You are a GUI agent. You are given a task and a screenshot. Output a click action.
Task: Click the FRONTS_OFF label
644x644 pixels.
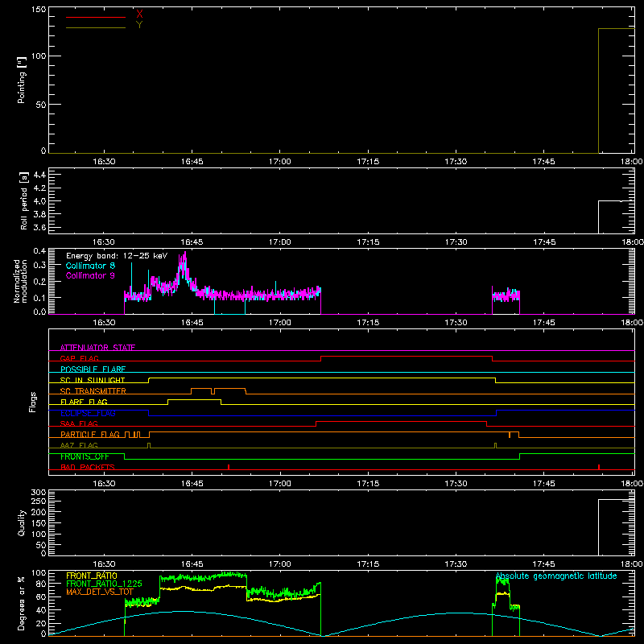click(x=85, y=456)
